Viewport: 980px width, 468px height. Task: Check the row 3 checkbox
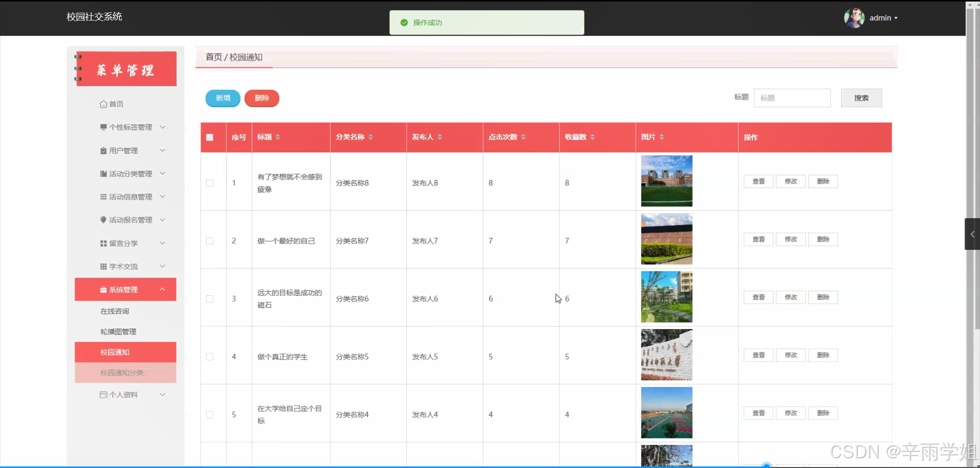click(210, 299)
